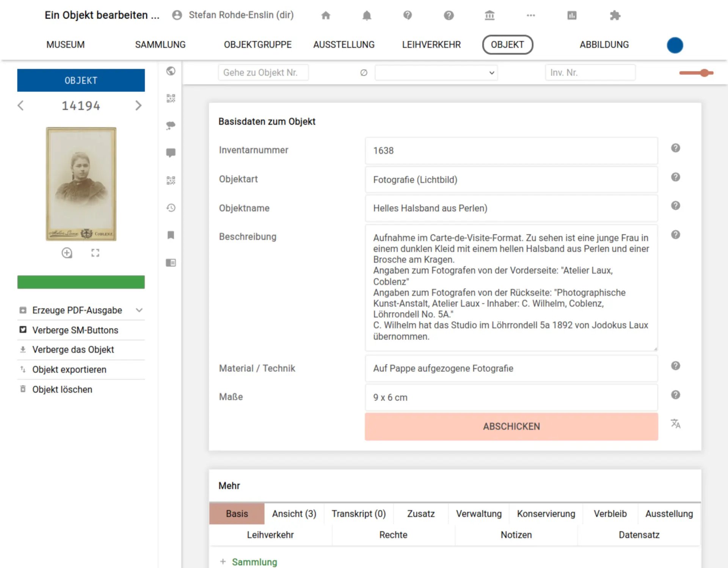Viewport: 728px width, 568px height.
Task: Toggle Verberge SM-Buttons option
Action: tap(75, 330)
